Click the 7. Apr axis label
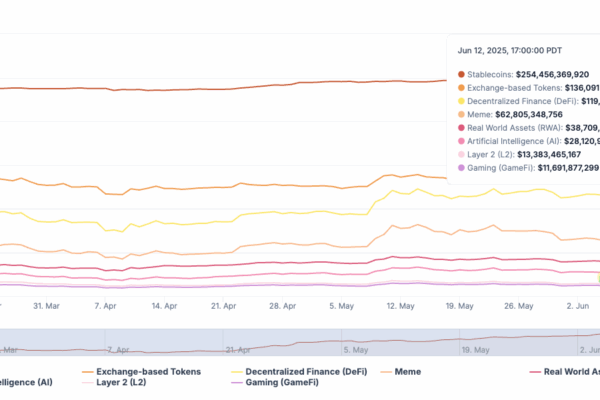The height and width of the screenshot is (400, 600). [105, 306]
